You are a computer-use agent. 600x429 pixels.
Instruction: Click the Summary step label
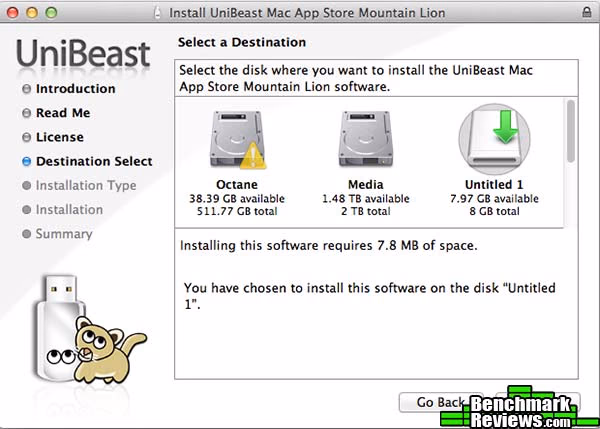[64, 234]
